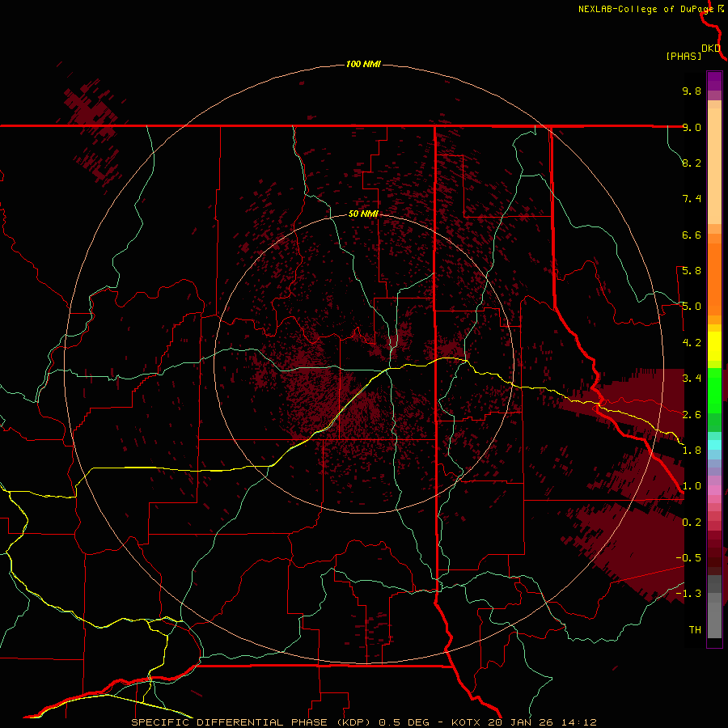Screen dimensions: 728x728
Task: Click the gray segment of the color bar
Action: click(714, 607)
